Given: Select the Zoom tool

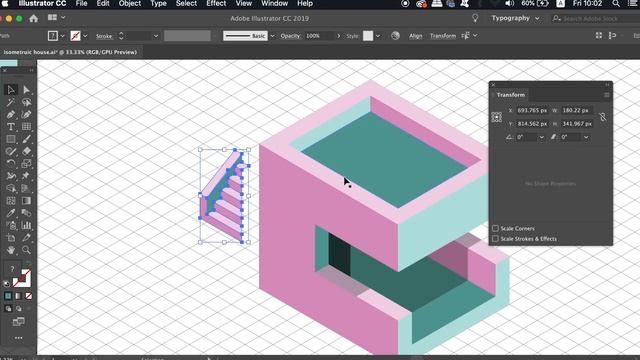Looking at the screenshot, I should (x=27, y=250).
